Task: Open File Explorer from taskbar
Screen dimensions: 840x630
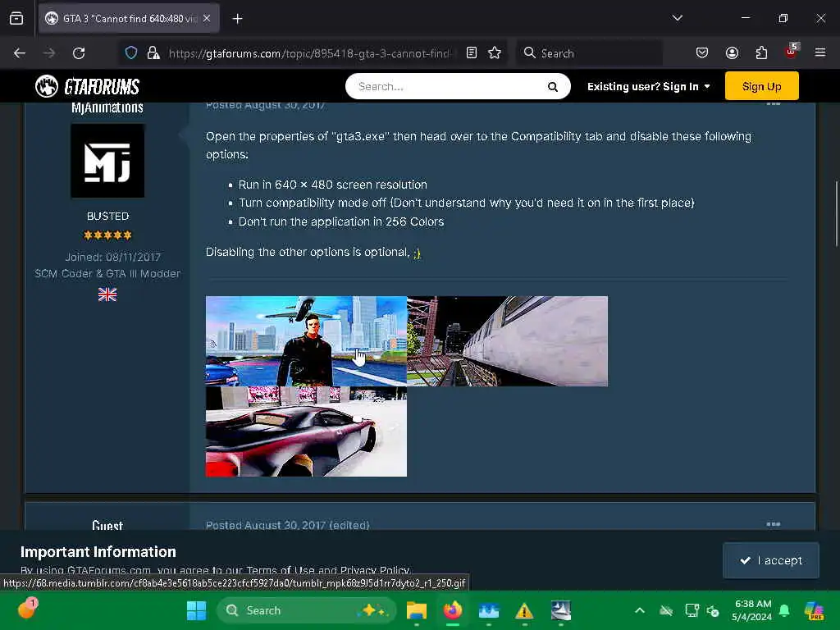Action: click(416, 610)
